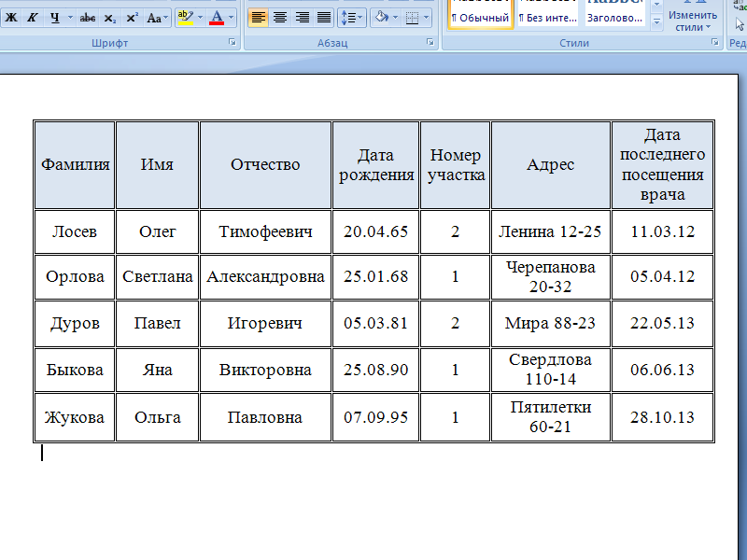Align text to the right

pos(303,18)
